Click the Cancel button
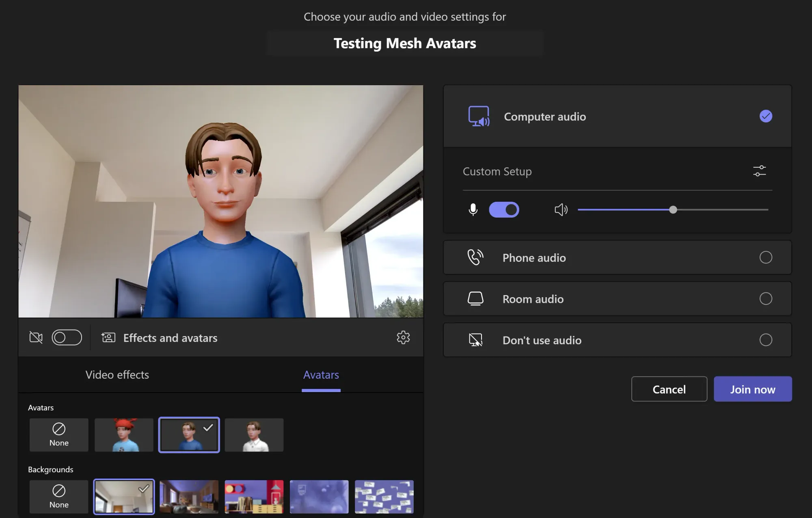Image resolution: width=812 pixels, height=518 pixels. pyautogui.click(x=669, y=388)
